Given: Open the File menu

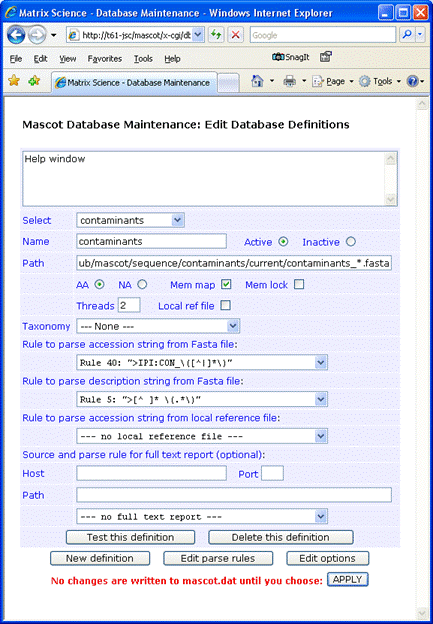Looking at the screenshot, I should coord(16,59).
